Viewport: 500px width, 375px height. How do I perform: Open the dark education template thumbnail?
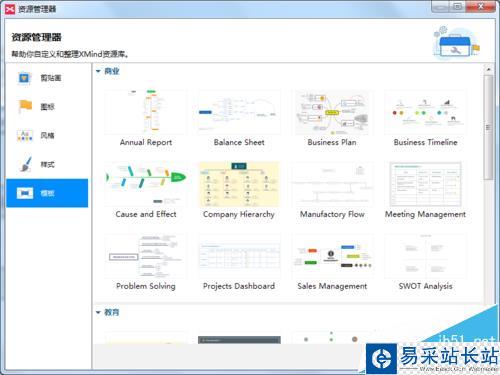click(x=239, y=340)
